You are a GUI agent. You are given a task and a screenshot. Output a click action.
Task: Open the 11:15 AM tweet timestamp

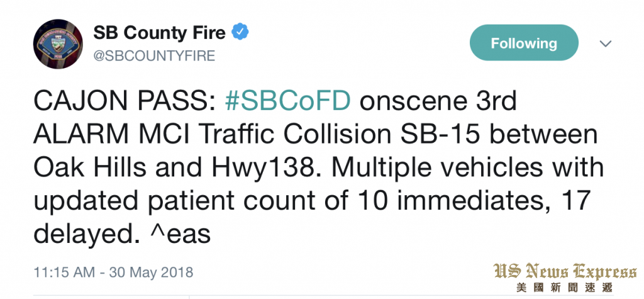pos(113,273)
